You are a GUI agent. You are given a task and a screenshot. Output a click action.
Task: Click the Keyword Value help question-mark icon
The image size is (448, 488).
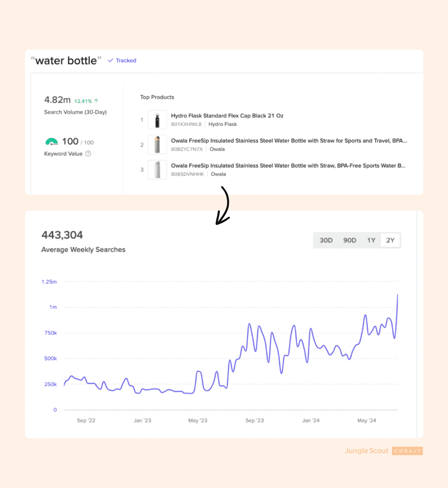tap(88, 153)
